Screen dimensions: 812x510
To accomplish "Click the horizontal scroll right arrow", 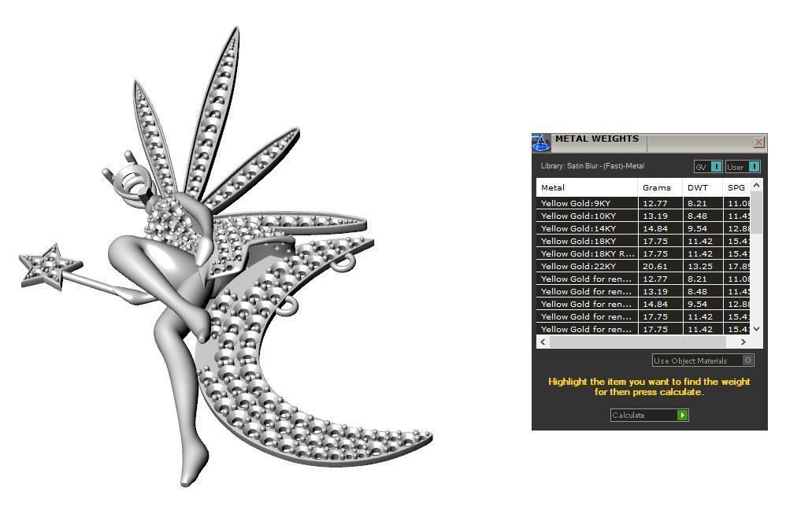I will tap(743, 342).
